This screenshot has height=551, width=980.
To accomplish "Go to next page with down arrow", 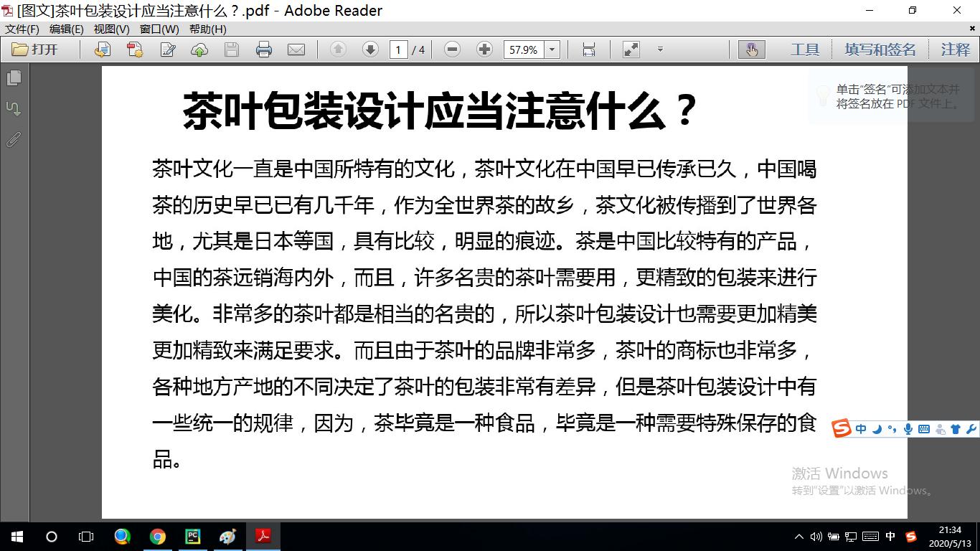I will 369,49.
